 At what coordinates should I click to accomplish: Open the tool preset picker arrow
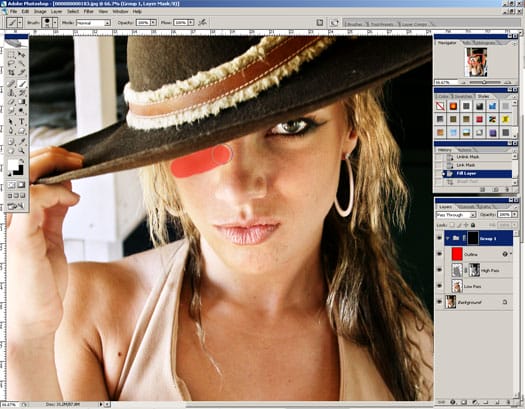20,23
